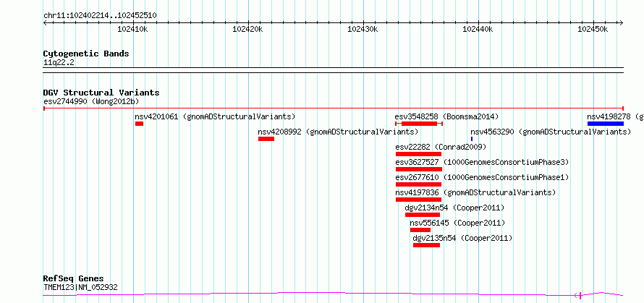This screenshot has width=644, height=303.
Task: Click the chr11:102402214..102452510 coordinate label
Action: (x=100, y=15)
